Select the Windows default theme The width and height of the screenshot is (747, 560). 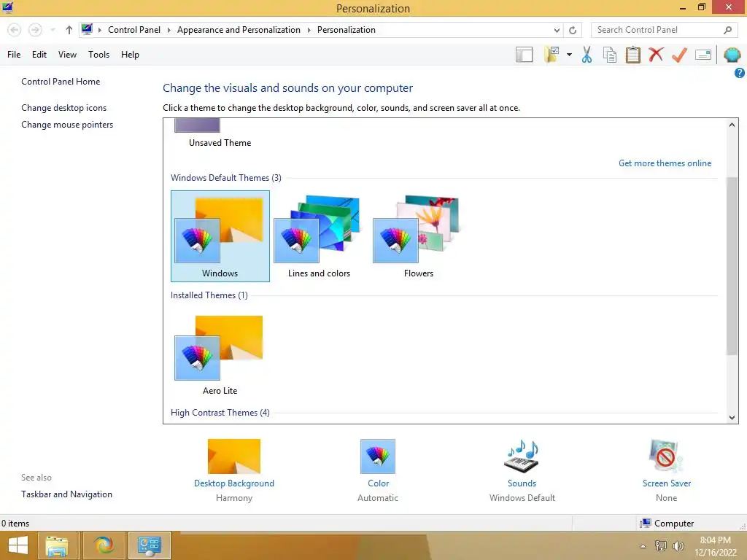click(x=220, y=236)
